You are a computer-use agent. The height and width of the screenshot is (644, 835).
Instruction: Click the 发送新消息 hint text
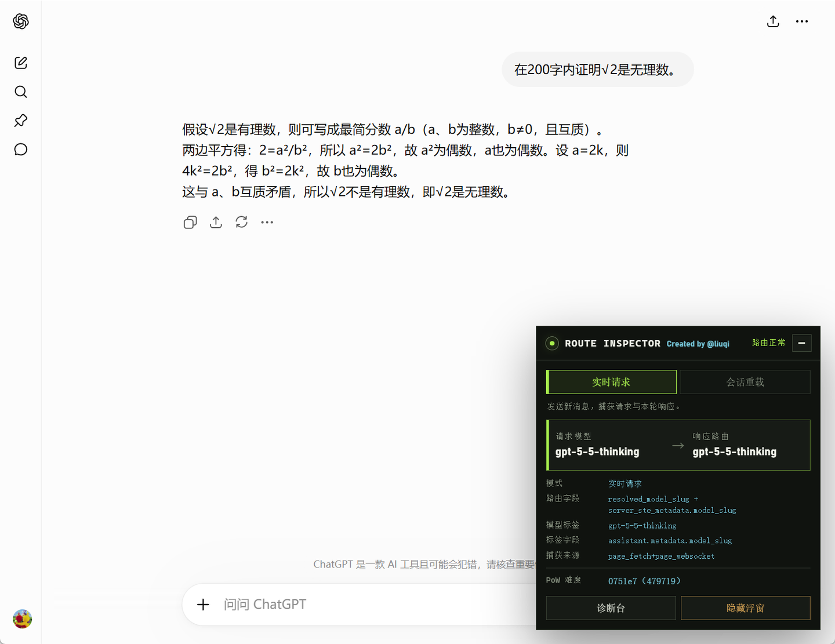click(613, 406)
